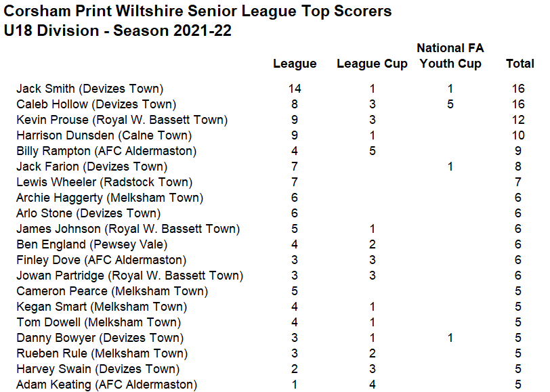Click Lewis Wheeler (Radstock Town) name
The width and height of the screenshot is (550, 392).
pos(104,182)
